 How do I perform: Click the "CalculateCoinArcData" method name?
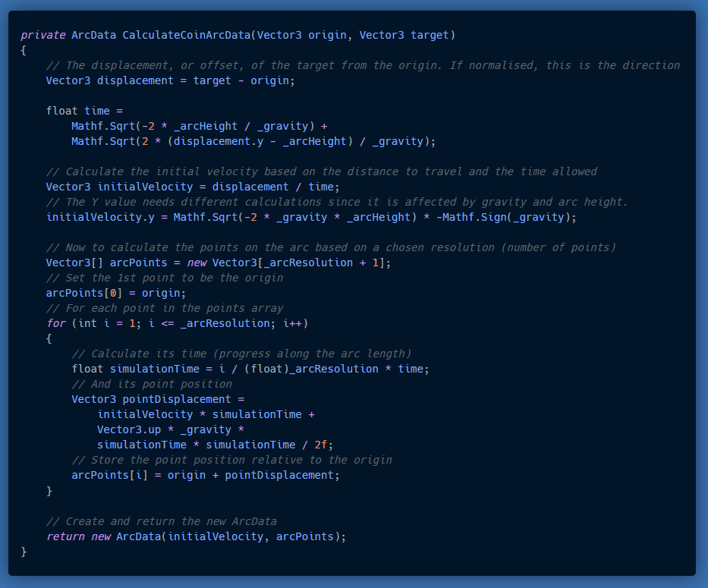click(x=187, y=35)
